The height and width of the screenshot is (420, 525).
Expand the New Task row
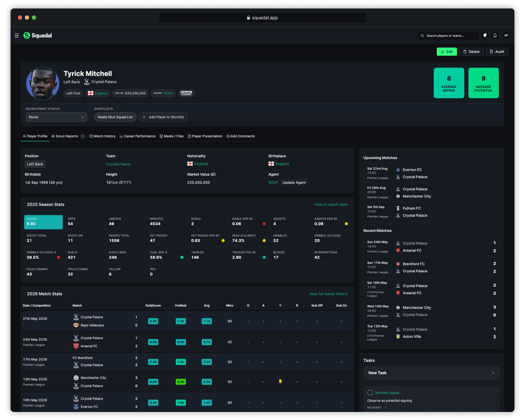(432, 373)
